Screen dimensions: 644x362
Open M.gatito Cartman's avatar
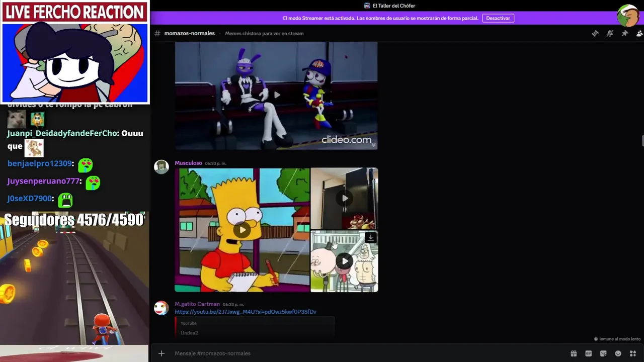coord(161,308)
